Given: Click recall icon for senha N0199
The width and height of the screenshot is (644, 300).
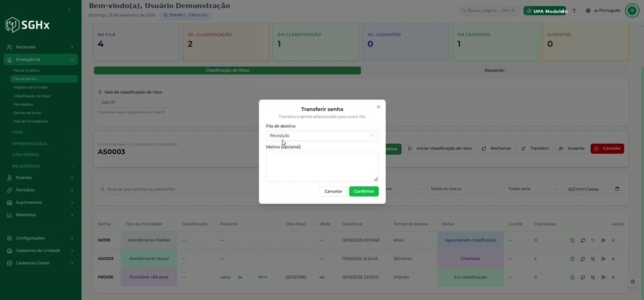Looking at the screenshot, I should (x=583, y=240).
